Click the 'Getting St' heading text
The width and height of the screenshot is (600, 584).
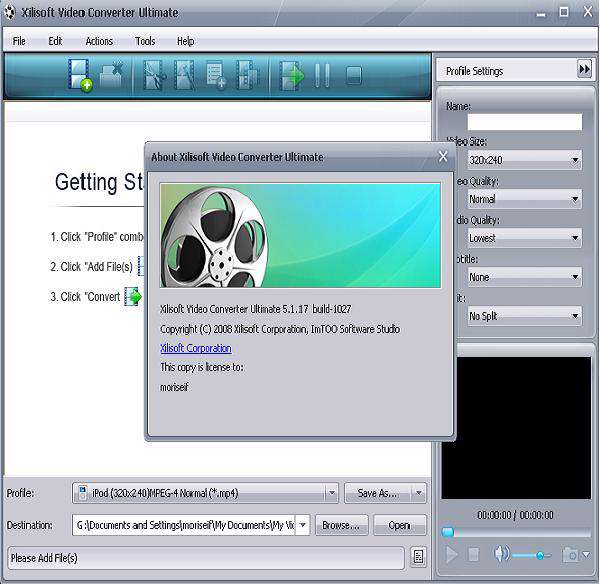tap(99, 182)
